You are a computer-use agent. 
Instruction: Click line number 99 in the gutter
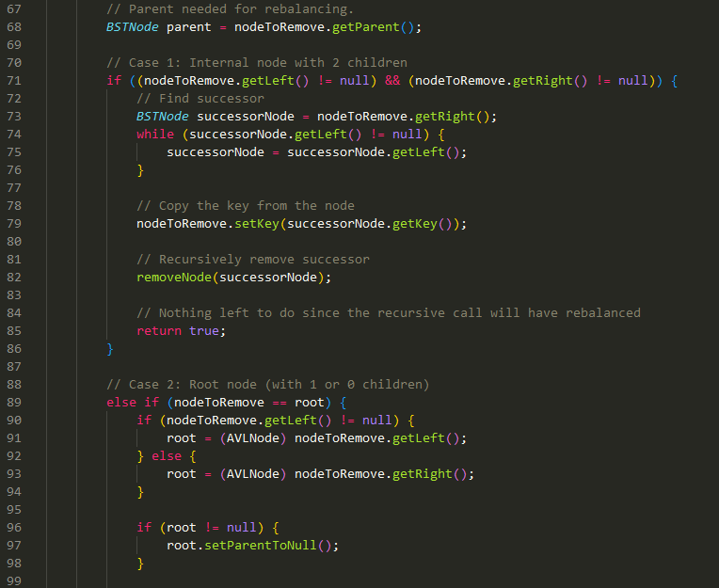pos(14,581)
